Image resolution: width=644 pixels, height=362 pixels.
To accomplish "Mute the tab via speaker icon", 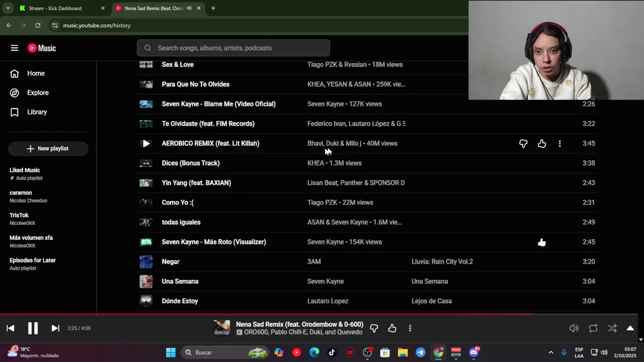I will 189,8.
